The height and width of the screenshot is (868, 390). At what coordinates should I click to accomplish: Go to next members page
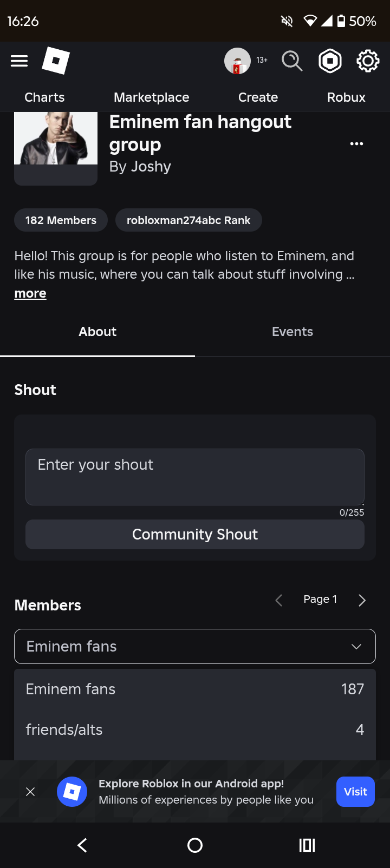pos(362,600)
